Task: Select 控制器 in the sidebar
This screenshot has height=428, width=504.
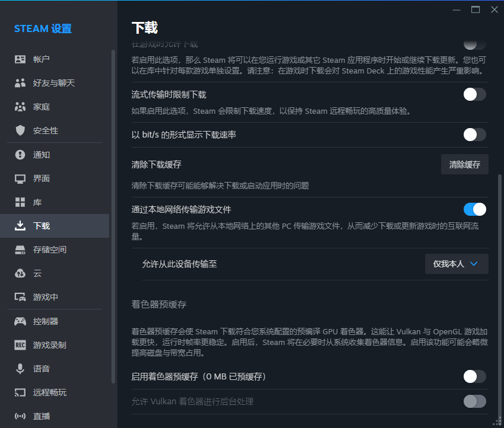Action: click(55, 321)
